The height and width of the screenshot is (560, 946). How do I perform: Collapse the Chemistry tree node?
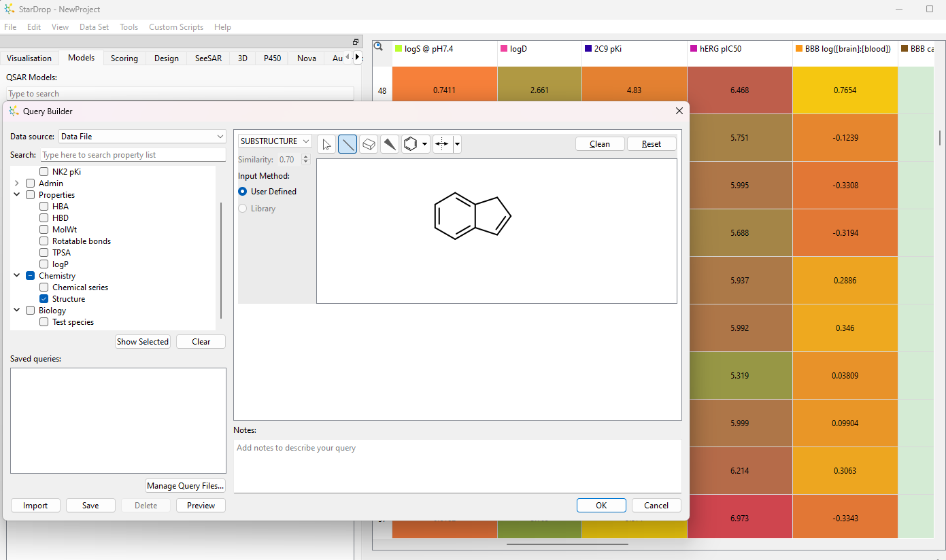(x=17, y=276)
